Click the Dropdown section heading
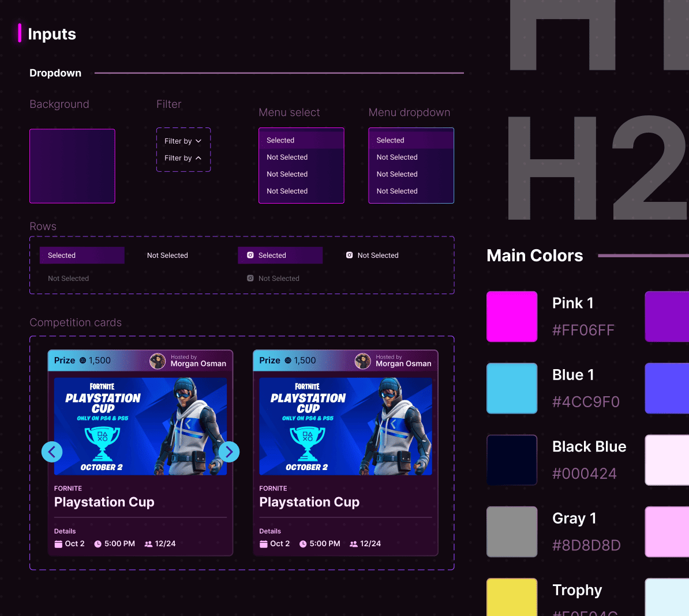 (x=55, y=73)
